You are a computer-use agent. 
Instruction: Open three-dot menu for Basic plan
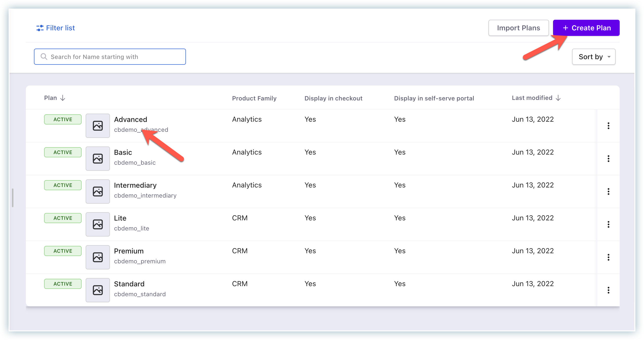coord(608,159)
